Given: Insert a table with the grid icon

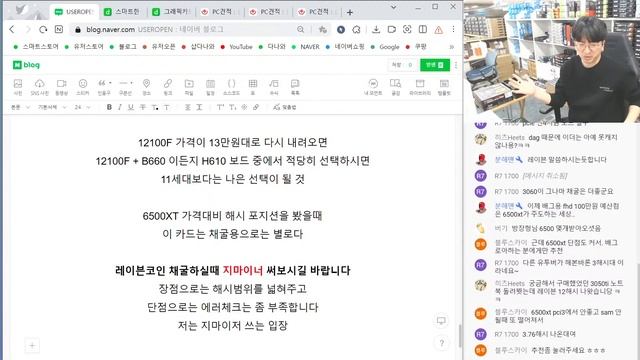Looking at the screenshot, I should coord(253,87).
